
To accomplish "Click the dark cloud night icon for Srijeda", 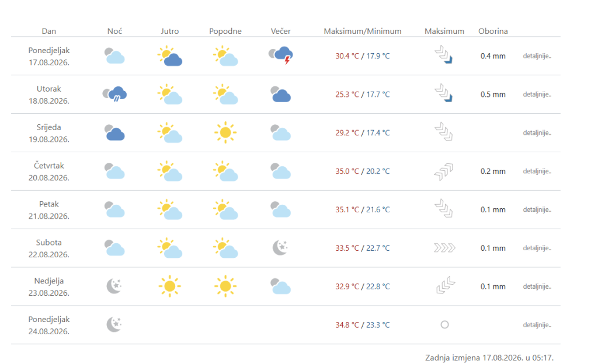I will [115, 132].
